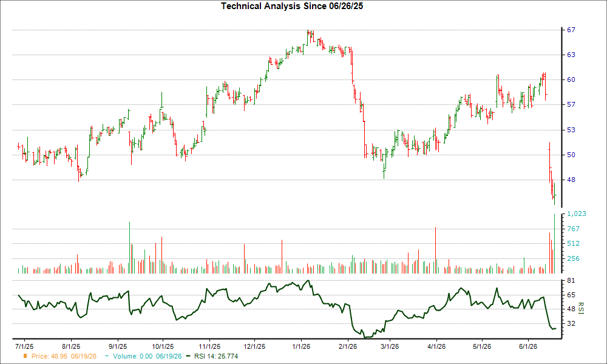Click the RSI axis label 65
This screenshot has height=364, width=607.
tap(571, 295)
